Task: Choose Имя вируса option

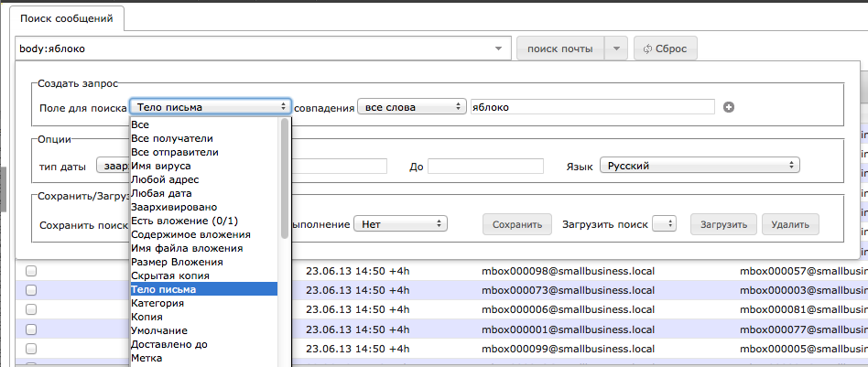Action: 203,166
